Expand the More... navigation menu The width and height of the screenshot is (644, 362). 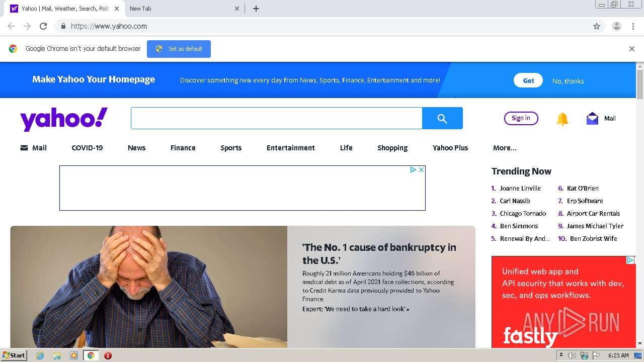(x=505, y=148)
